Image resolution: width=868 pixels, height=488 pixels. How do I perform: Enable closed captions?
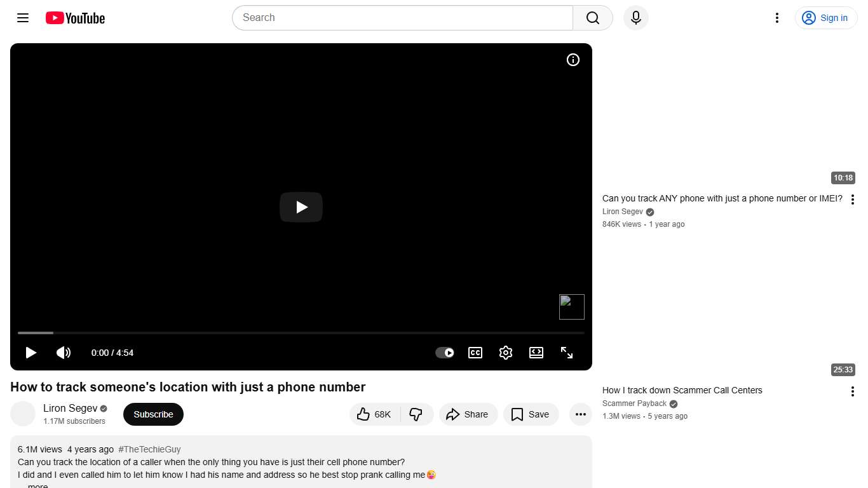coord(475,353)
